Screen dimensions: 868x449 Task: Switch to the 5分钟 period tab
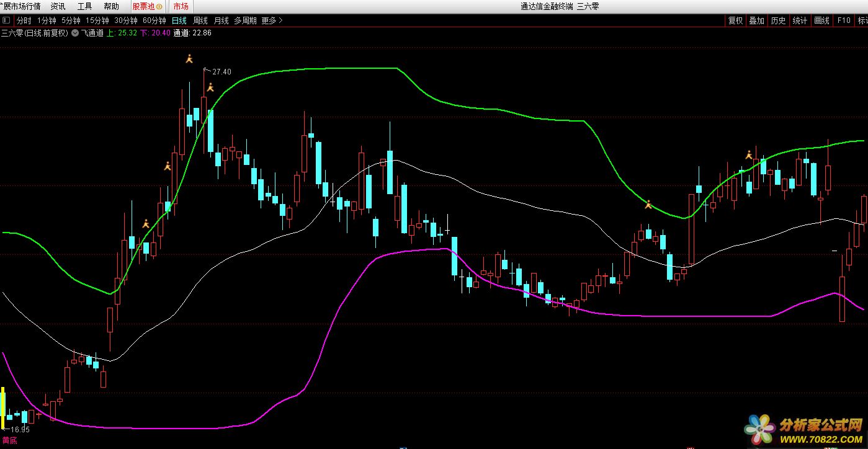pyautogui.click(x=71, y=20)
